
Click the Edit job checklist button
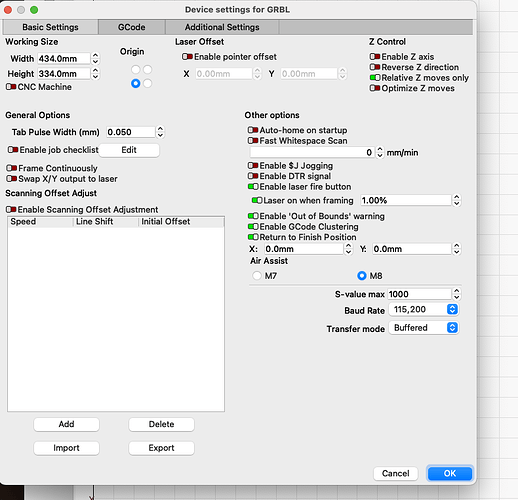(x=129, y=150)
